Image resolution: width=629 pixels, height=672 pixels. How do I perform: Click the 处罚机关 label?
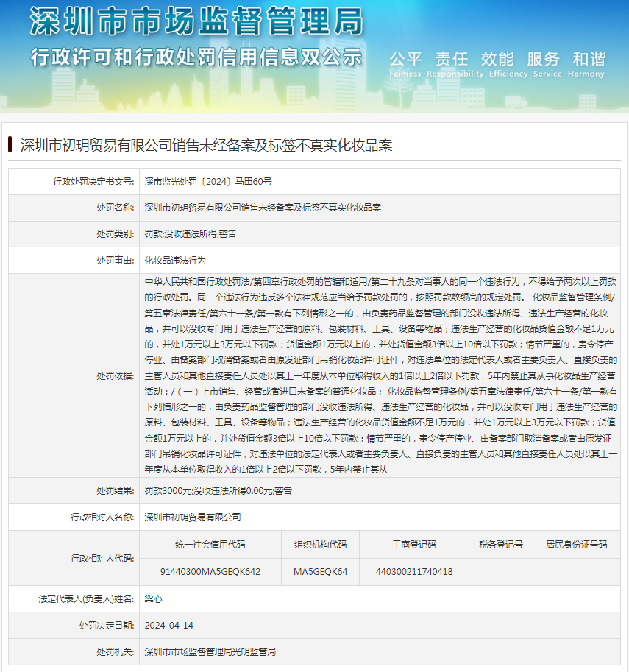pyautogui.click(x=116, y=652)
